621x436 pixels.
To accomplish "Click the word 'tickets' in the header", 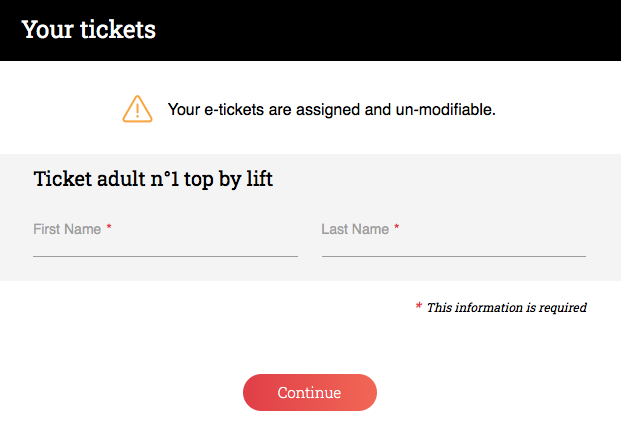I will [118, 30].
